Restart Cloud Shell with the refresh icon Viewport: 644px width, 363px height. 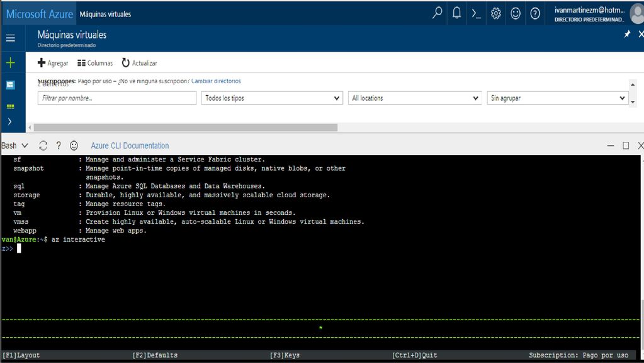click(x=43, y=146)
